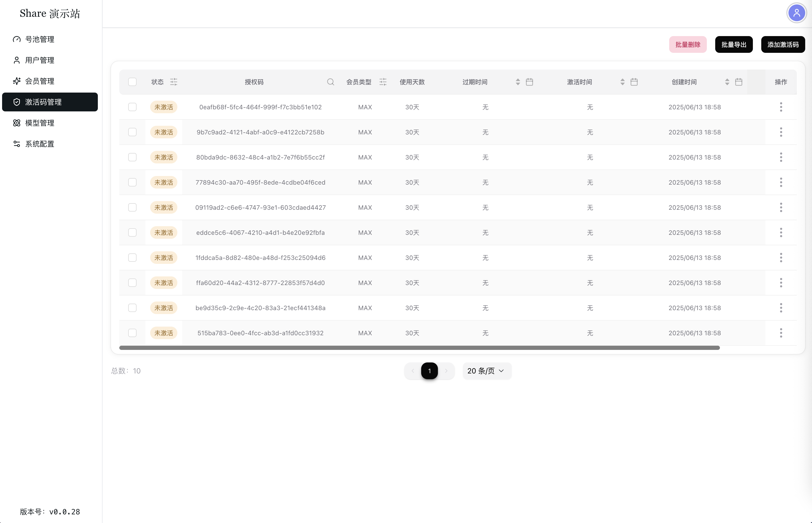Click the 版本号 v0.0.28 label
This screenshot has width=812, height=523.
pos(50,512)
